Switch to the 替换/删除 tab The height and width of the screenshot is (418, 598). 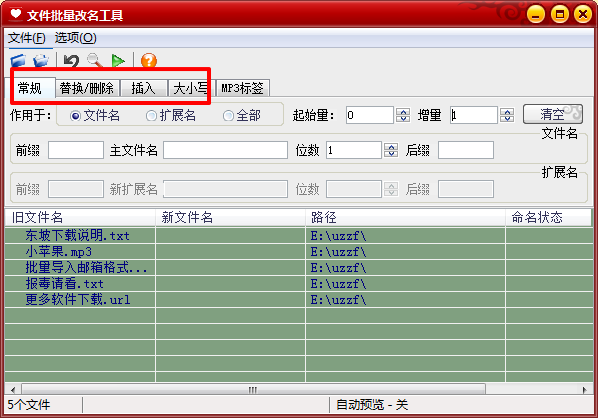[87, 88]
